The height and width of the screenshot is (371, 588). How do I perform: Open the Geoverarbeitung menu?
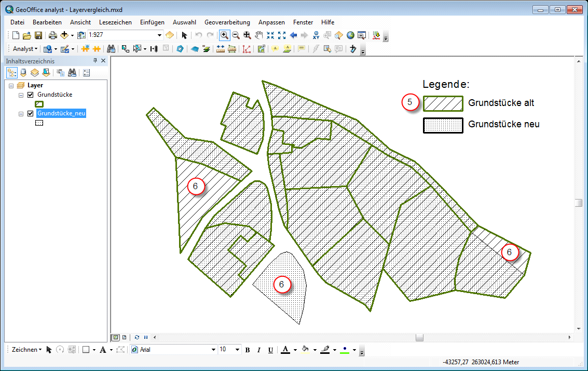(x=227, y=22)
